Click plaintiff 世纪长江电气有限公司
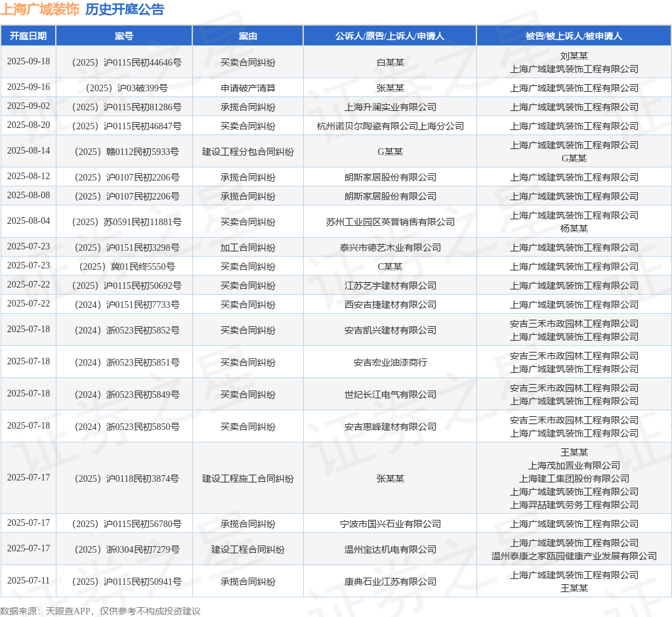The width and height of the screenshot is (672, 617). pos(390,395)
